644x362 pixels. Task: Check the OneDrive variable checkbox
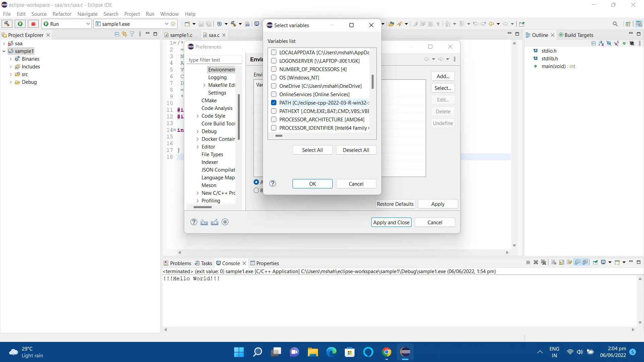274,86
